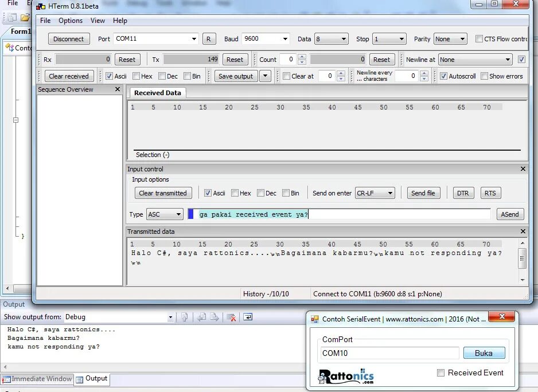Click the COM10 ComPort text field
Image resolution: width=538 pixels, height=392 pixels.
pos(390,353)
